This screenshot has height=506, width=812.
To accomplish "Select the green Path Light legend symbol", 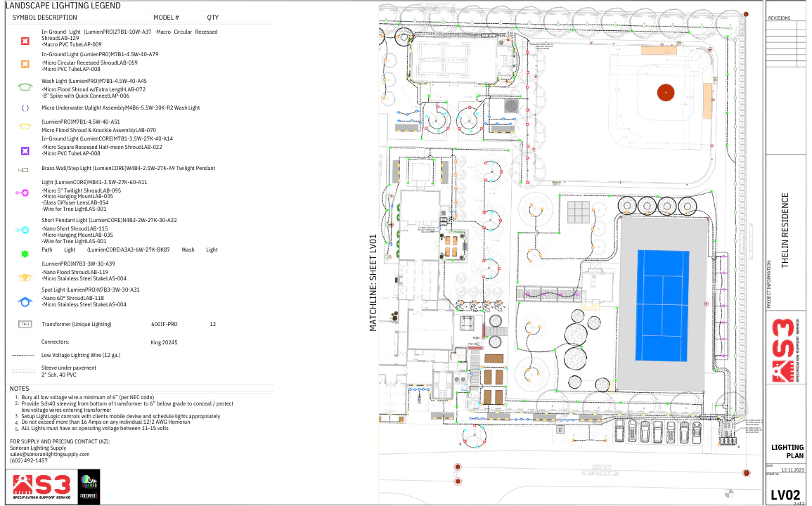I will pyautogui.click(x=25, y=253).
